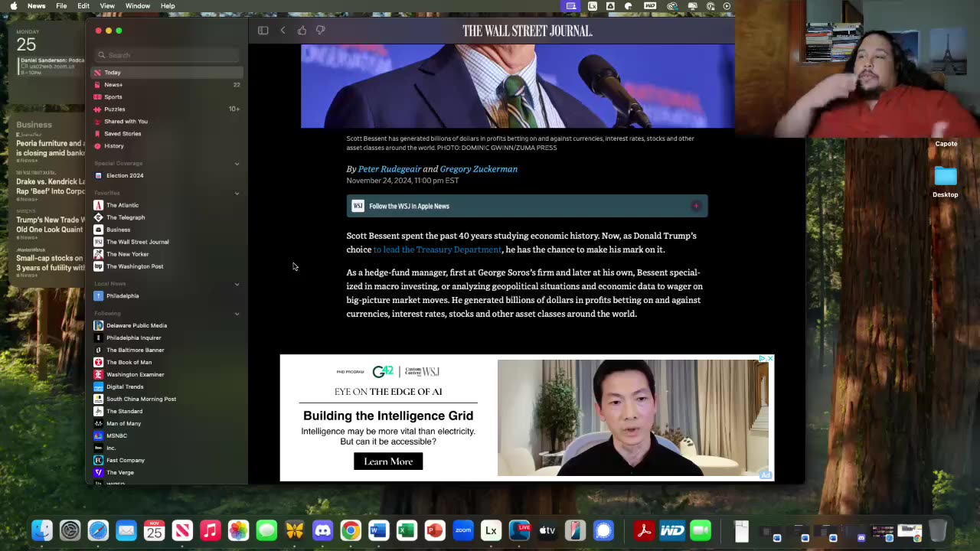This screenshot has height=551, width=980.
Task: Open Microsoft Excel from the Dock
Action: pyautogui.click(x=407, y=530)
